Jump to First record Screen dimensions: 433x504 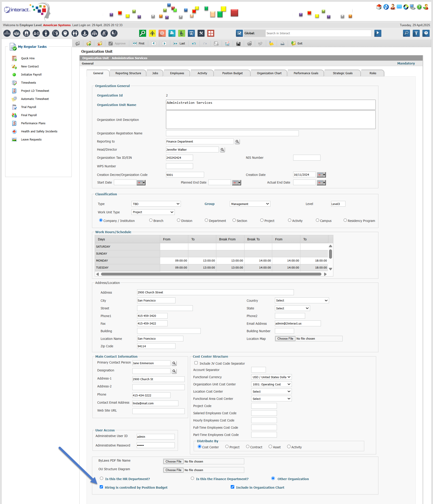138,44
